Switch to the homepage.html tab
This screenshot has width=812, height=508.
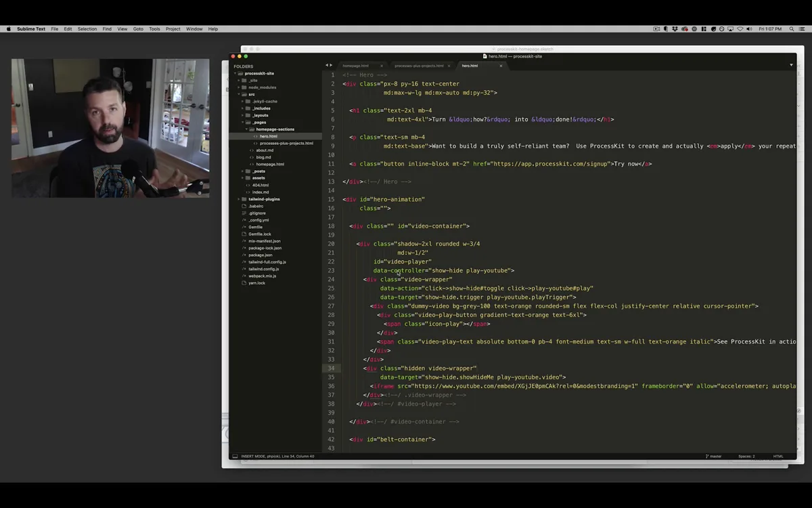pos(356,66)
